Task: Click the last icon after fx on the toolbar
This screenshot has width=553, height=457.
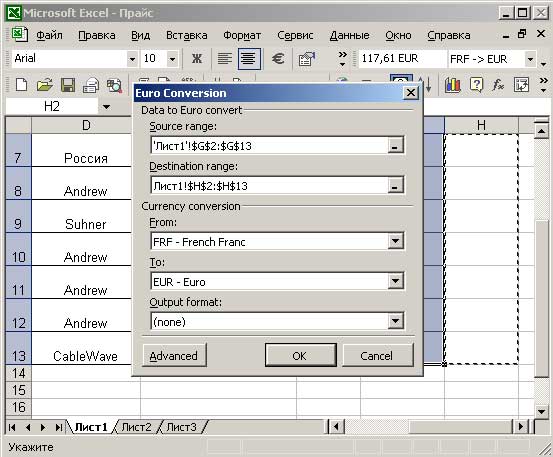Action: [x=521, y=85]
